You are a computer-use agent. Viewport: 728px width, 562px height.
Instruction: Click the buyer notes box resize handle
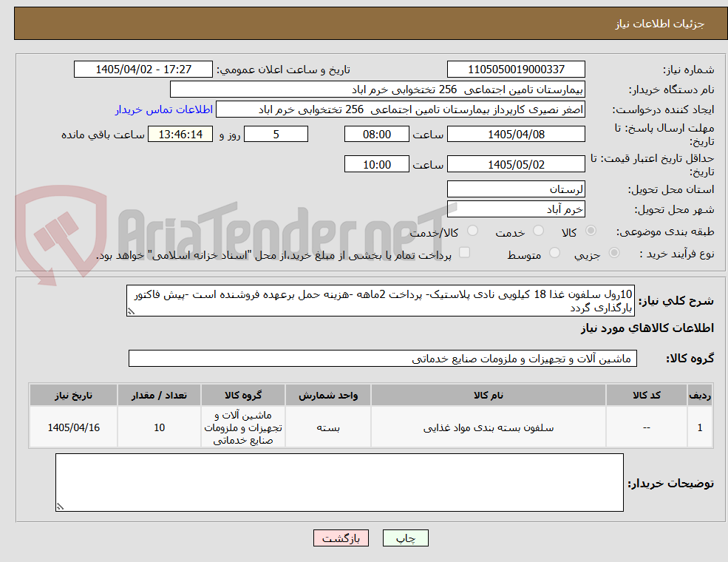60,507
